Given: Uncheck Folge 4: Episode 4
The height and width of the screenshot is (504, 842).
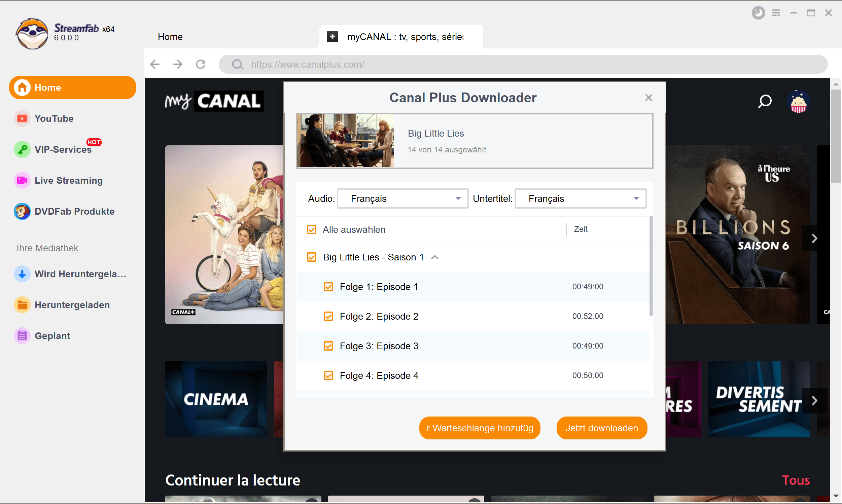Looking at the screenshot, I should click(328, 375).
